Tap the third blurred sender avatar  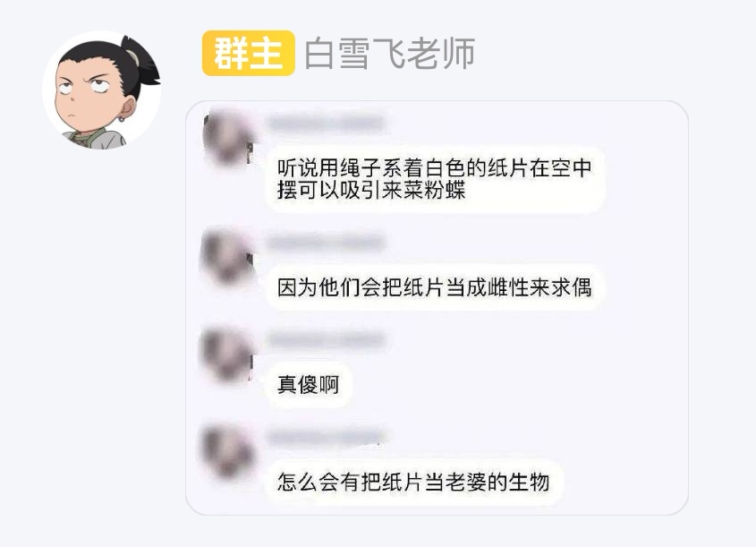226,354
